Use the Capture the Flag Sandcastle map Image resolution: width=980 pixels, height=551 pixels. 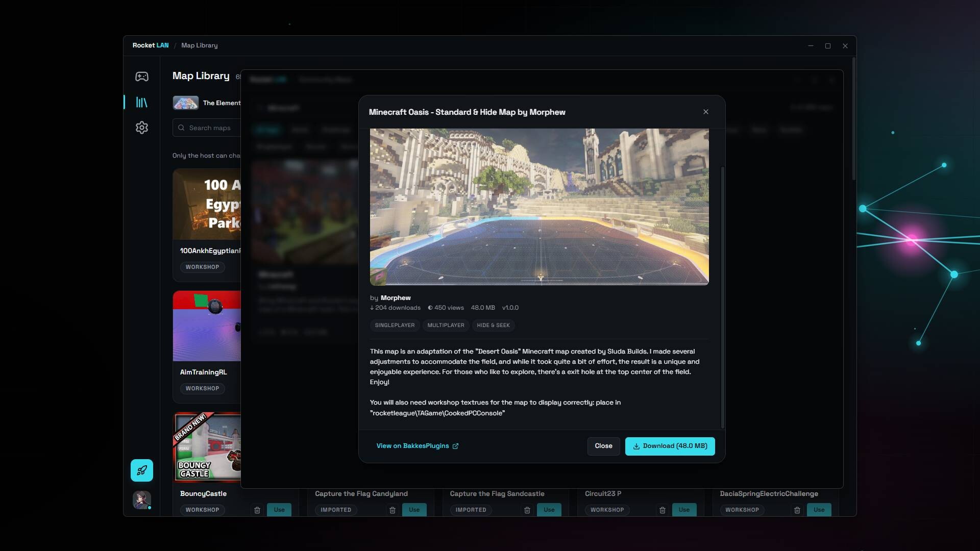[549, 510]
